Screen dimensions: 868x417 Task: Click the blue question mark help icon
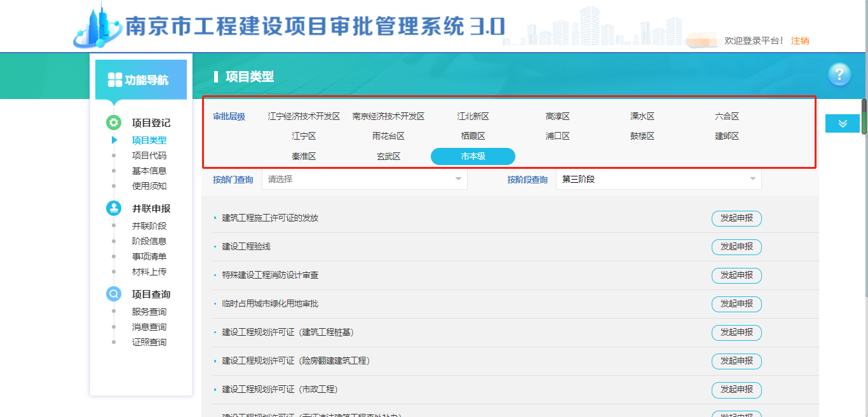tap(839, 74)
